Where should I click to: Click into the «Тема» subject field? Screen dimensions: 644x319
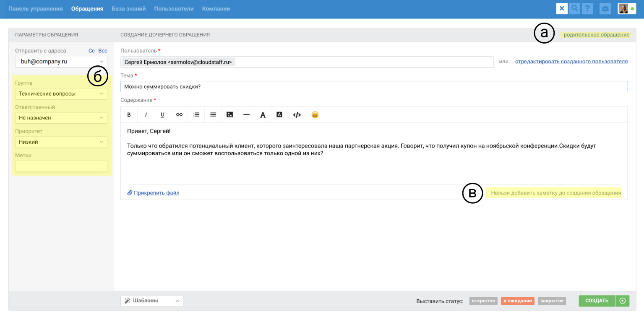373,87
